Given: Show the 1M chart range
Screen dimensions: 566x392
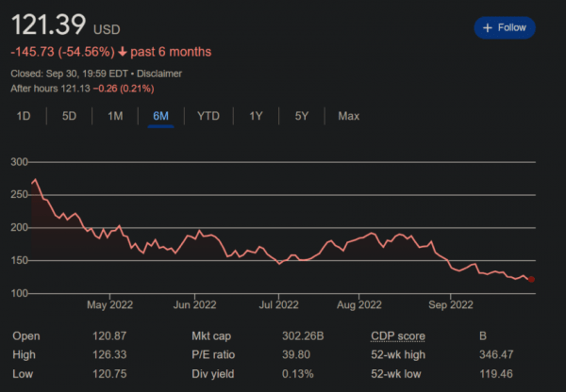Looking at the screenshot, I should pyautogui.click(x=115, y=116).
